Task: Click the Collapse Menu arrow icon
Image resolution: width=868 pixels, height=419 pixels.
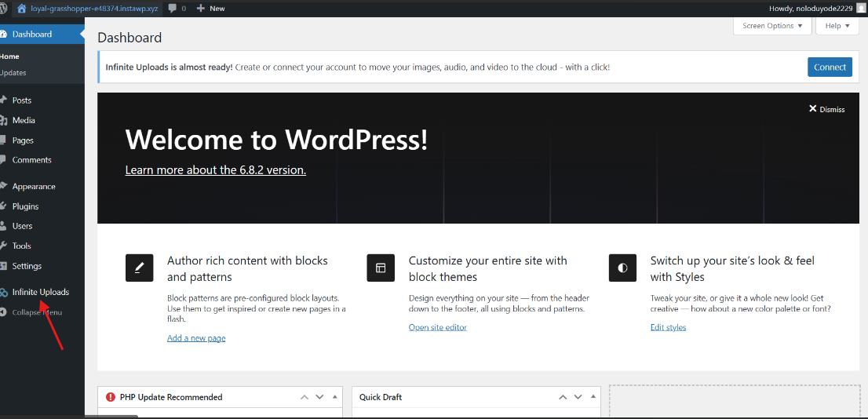Action: (x=3, y=313)
